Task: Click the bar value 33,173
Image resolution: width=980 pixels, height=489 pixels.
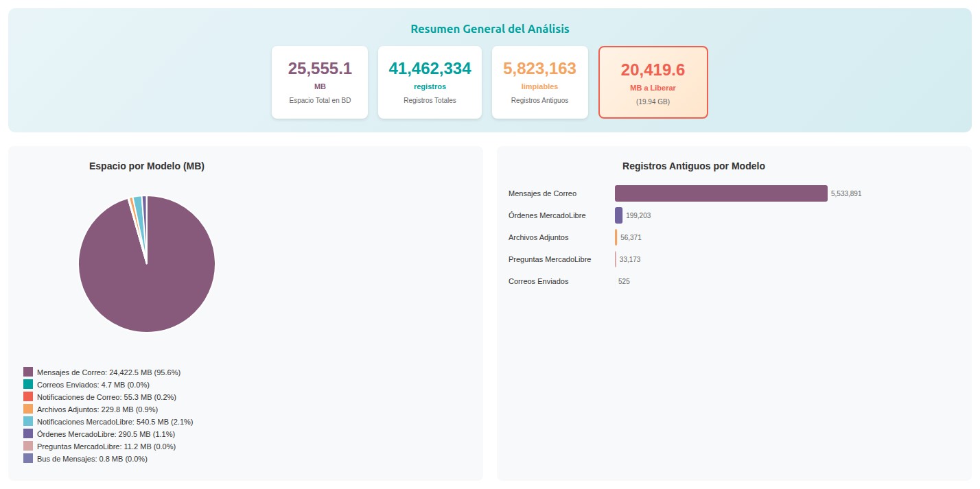Action: [x=630, y=260]
